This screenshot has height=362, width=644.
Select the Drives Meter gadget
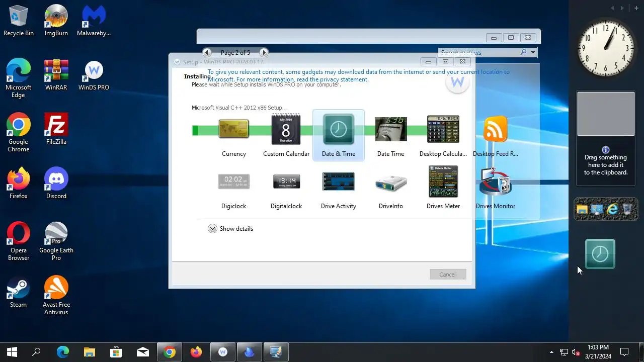tap(443, 188)
